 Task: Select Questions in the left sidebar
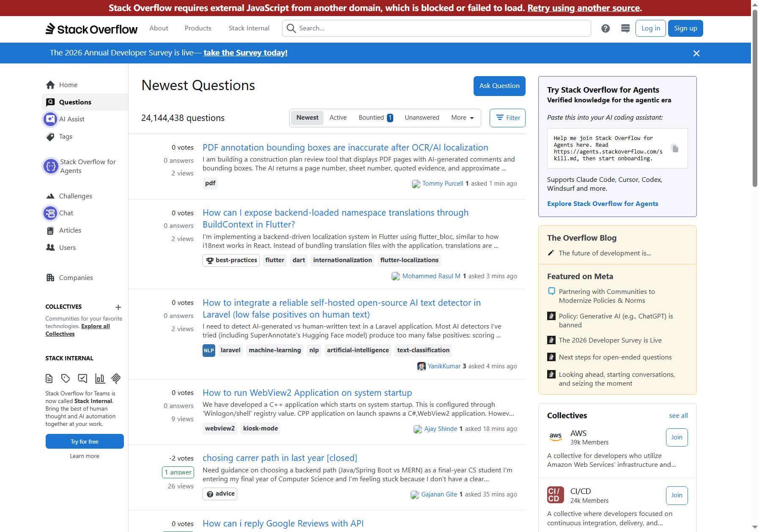(85, 102)
